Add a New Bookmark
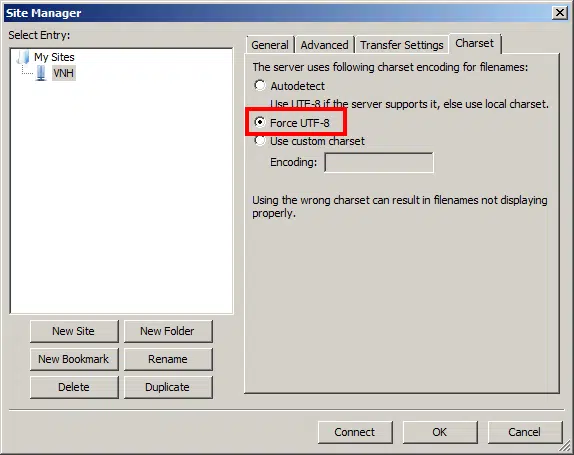This screenshot has height=455, width=574. tap(74, 359)
